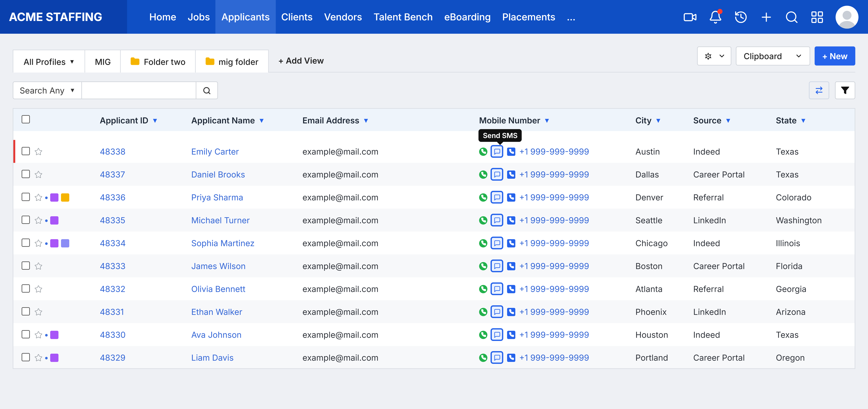Open Olivia Bennett's profile link

pyautogui.click(x=218, y=289)
